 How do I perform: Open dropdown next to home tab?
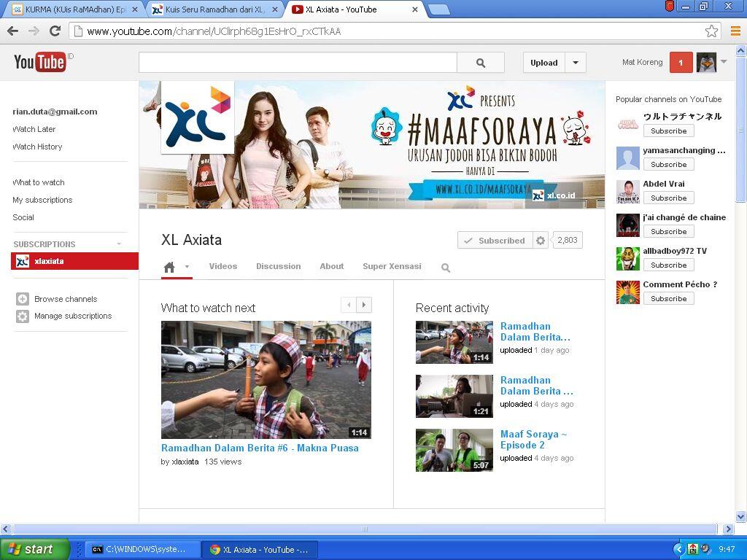pyautogui.click(x=187, y=267)
